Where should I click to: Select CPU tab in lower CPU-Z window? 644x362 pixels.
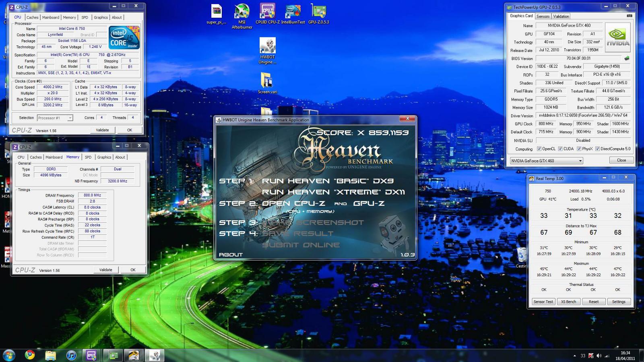21,157
